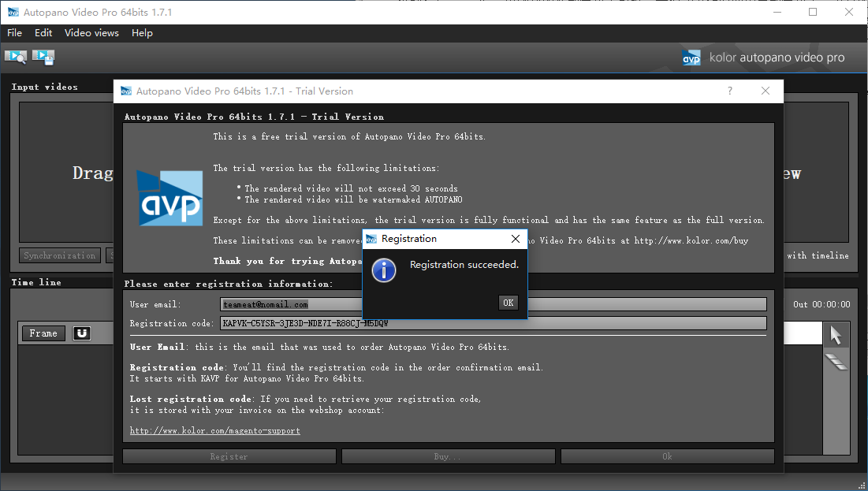This screenshot has width=868, height=491.
Task: Click the Out 00:00:00 time value
Action: point(821,304)
